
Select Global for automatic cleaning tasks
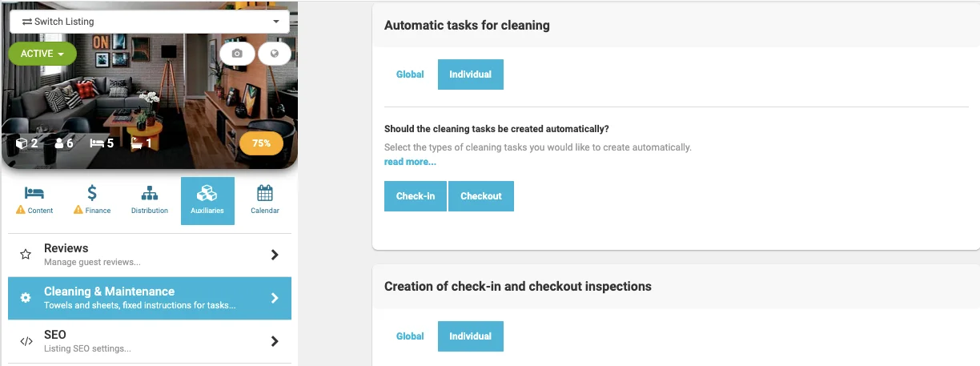(x=410, y=74)
